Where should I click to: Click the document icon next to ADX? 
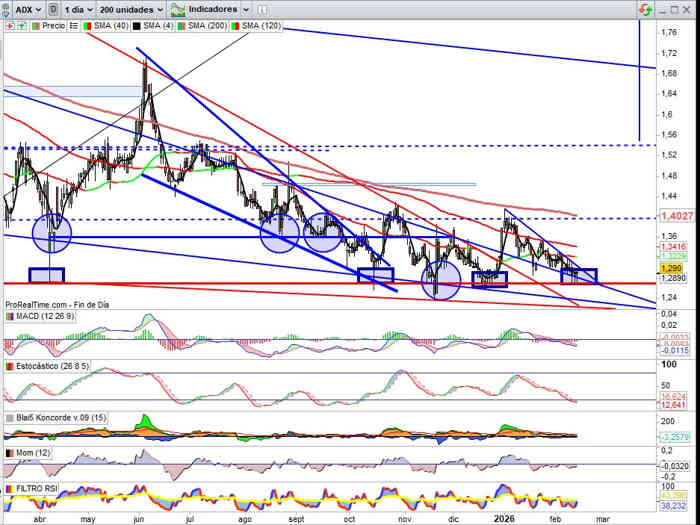tap(54, 9)
